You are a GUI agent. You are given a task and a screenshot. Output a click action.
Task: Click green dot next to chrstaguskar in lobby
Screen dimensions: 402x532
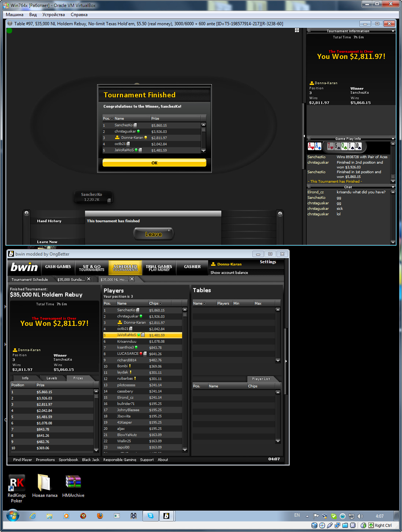click(x=141, y=316)
